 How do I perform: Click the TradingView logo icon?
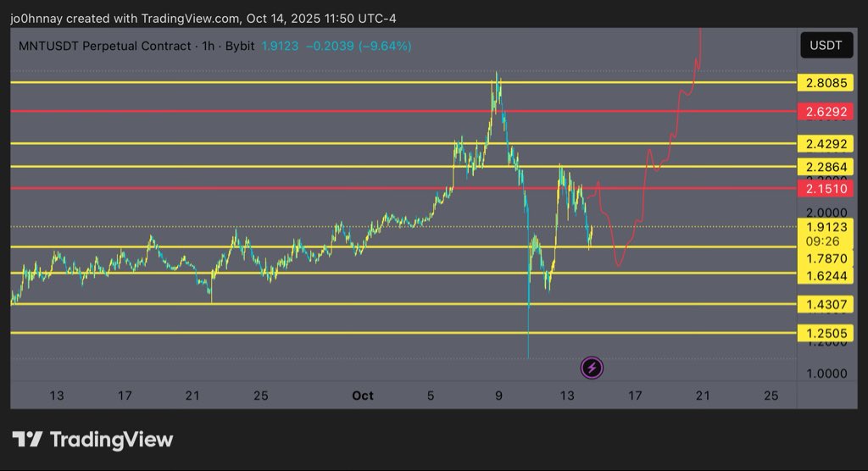tap(28, 440)
